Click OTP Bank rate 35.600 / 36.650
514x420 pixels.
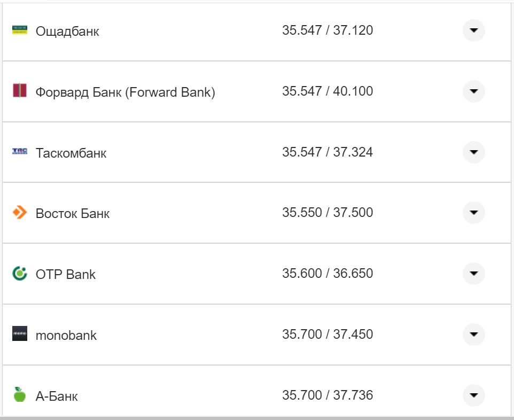coord(328,274)
